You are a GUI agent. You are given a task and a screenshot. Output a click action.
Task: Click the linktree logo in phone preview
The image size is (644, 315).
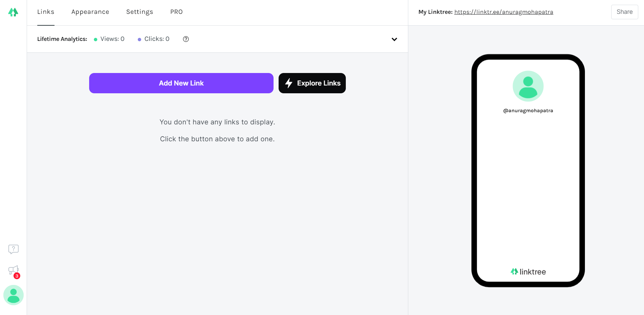pyautogui.click(x=528, y=272)
